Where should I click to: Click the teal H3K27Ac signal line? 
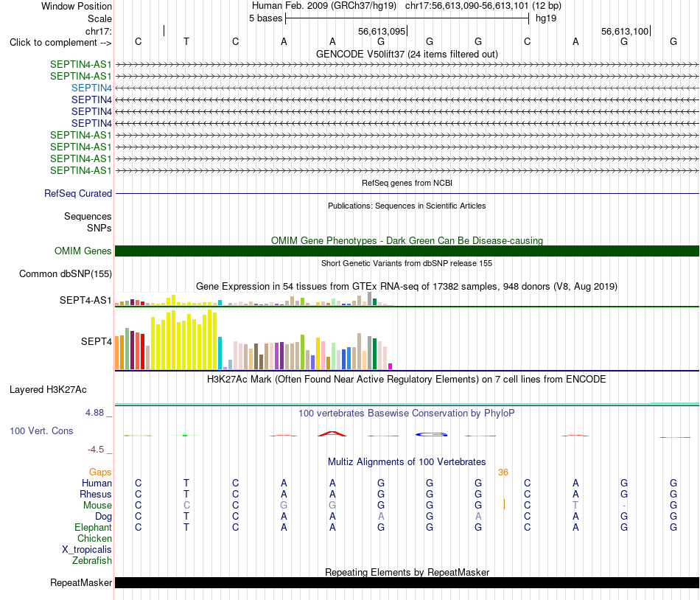pyautogui.click(x=407, y=404)
